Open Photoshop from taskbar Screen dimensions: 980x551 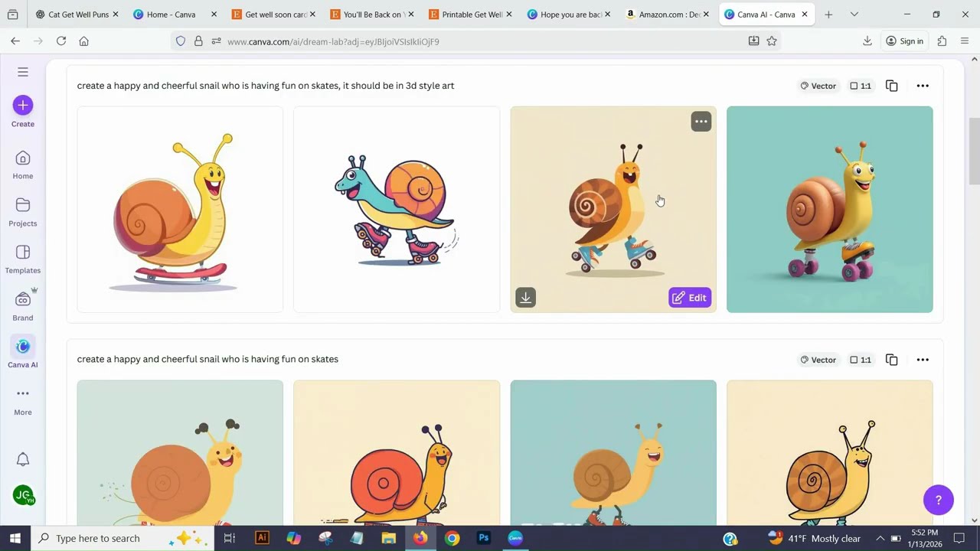[x=483, y=538]
